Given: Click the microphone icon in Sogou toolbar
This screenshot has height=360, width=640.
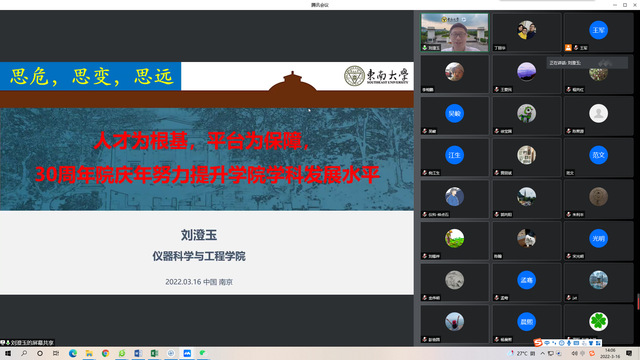Looking at the screenshot, I should pos(569,343).
